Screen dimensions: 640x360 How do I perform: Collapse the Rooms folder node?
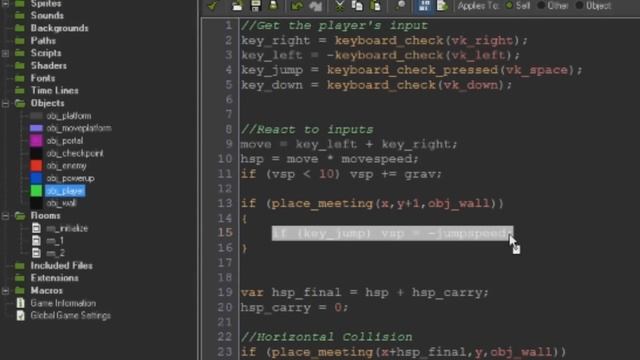tap(6, 216)
